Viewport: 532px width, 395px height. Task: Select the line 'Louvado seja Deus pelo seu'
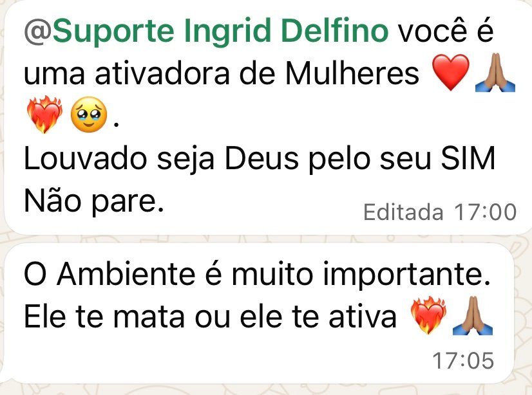229,159
